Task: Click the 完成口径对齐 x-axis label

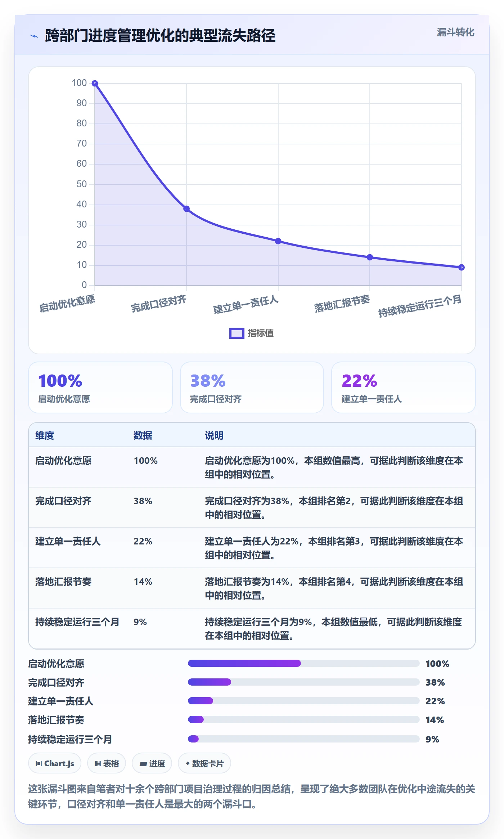Action: point(159,304)
